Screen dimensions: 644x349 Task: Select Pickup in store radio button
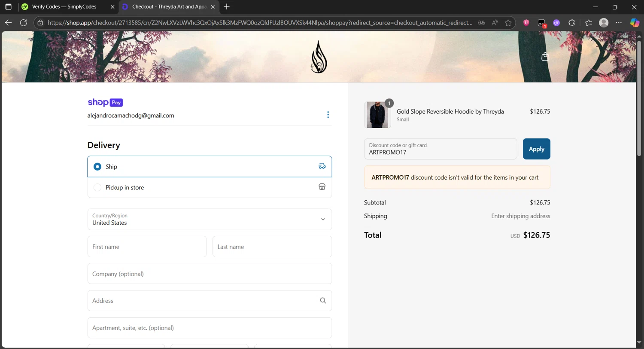[97, 187]
